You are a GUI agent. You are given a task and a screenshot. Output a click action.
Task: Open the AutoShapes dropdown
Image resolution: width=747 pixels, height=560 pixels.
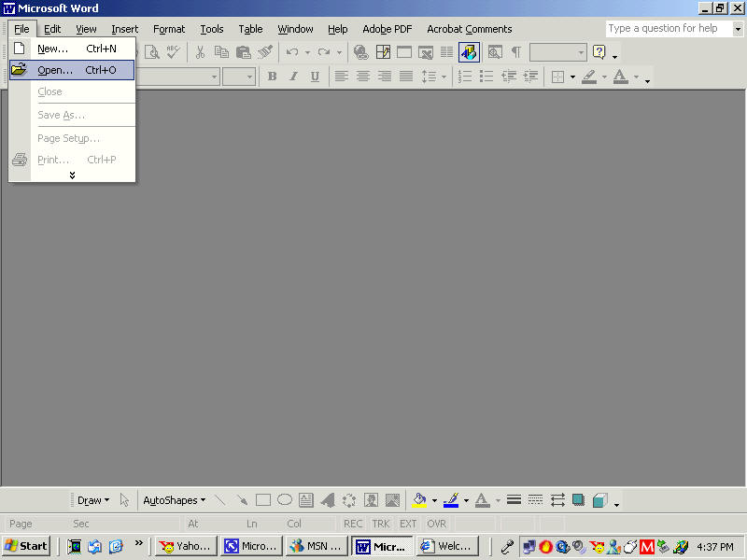174,500
